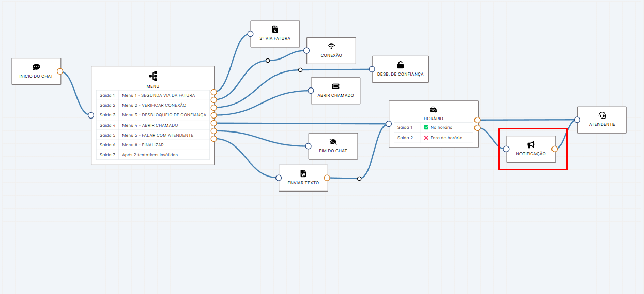Select the 'Menu 5 - FALAR COM ATENDENTE' row
Screen dimensions: 644x294
pos(158,135)
